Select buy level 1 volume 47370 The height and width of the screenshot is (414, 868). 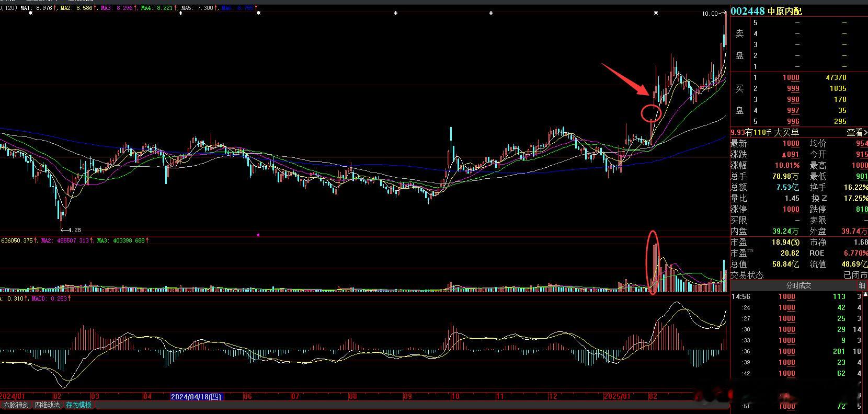836,77
